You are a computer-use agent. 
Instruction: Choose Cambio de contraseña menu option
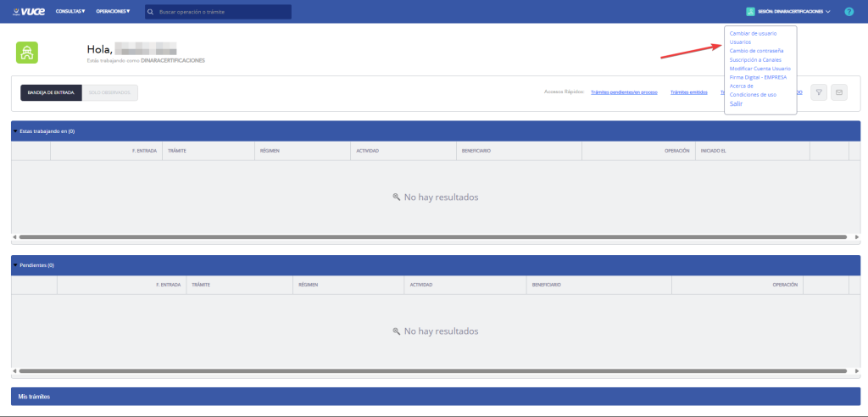click(756, 50)
